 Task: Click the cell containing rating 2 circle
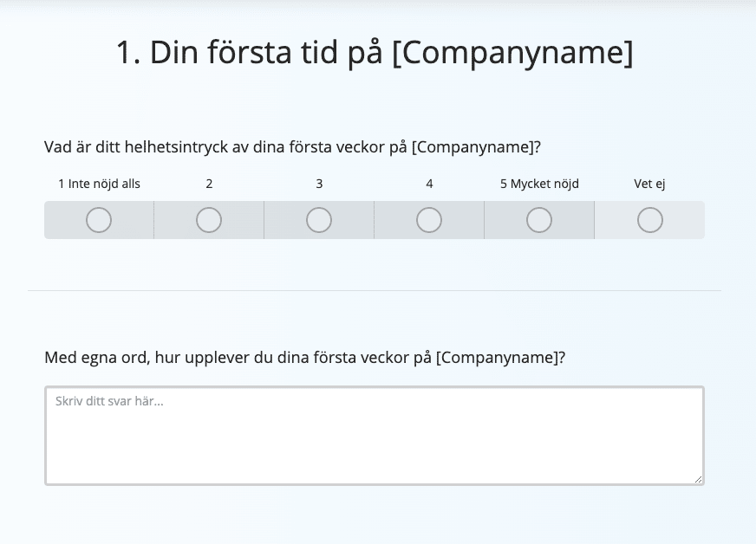(208, 220)
